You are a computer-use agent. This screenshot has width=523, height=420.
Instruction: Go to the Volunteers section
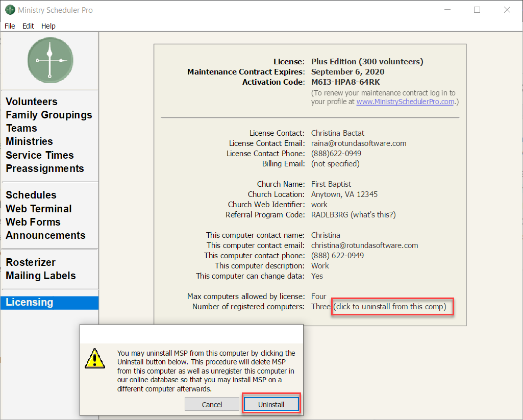click(32, 102)
